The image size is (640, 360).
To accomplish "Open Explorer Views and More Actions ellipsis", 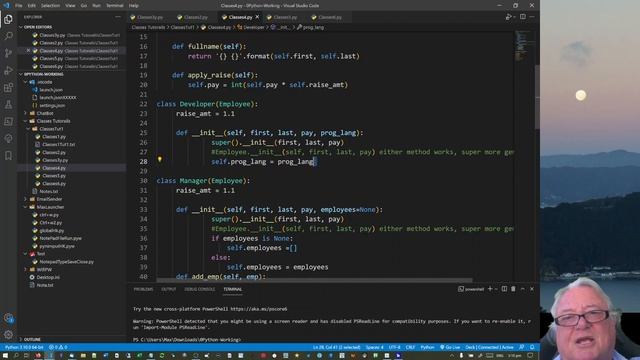I will [x=118, y=17].
